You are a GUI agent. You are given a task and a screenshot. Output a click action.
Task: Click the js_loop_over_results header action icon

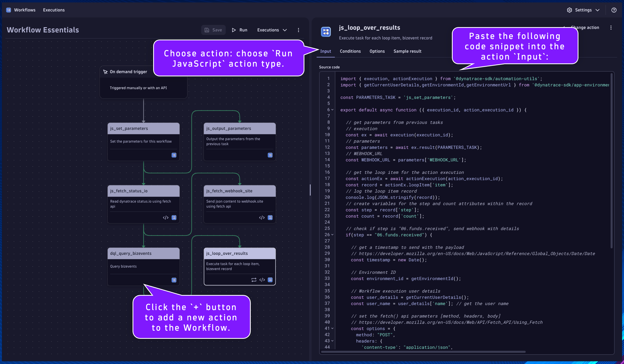click(326, 32)
